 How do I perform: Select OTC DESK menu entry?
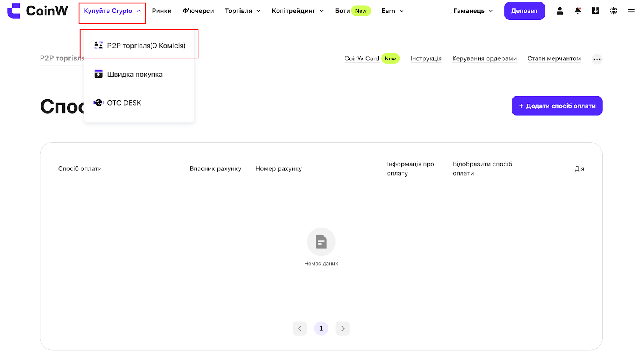tap(139, 103)
